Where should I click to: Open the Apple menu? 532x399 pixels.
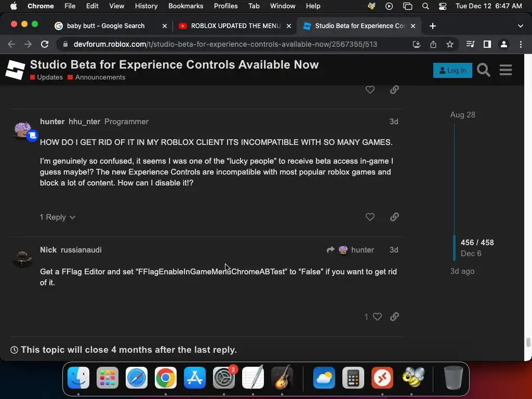(14, 6)
